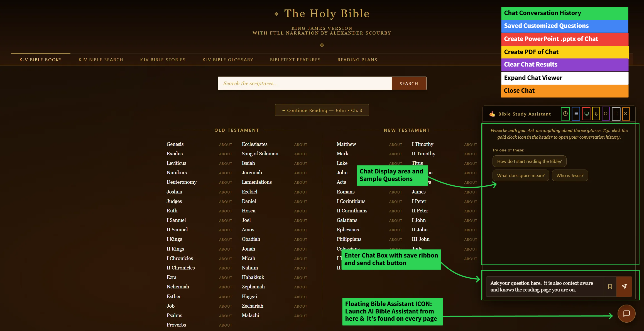Screen dimensions: 644x331
Task: Open About link beside II Peter
Action: click(471, 211)
